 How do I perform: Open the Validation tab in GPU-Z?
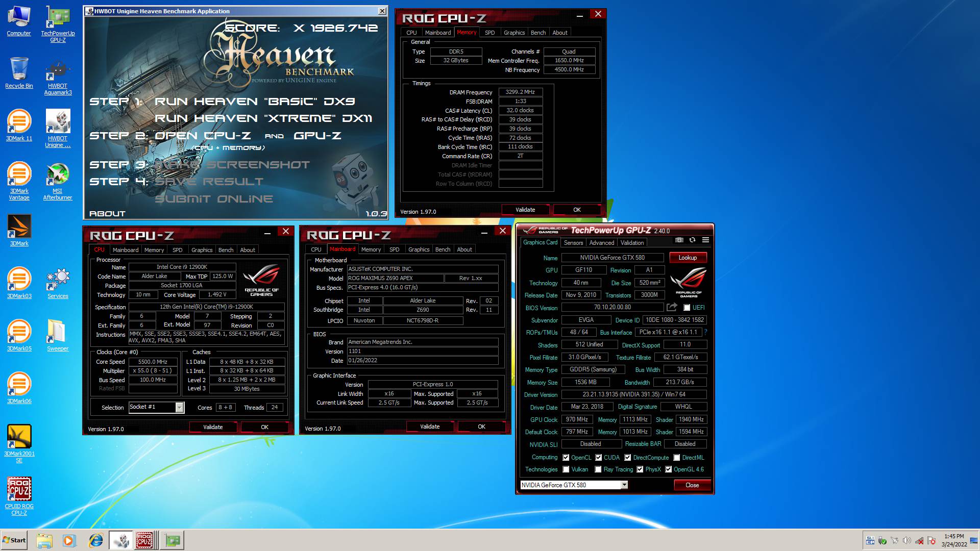(632, 243)
